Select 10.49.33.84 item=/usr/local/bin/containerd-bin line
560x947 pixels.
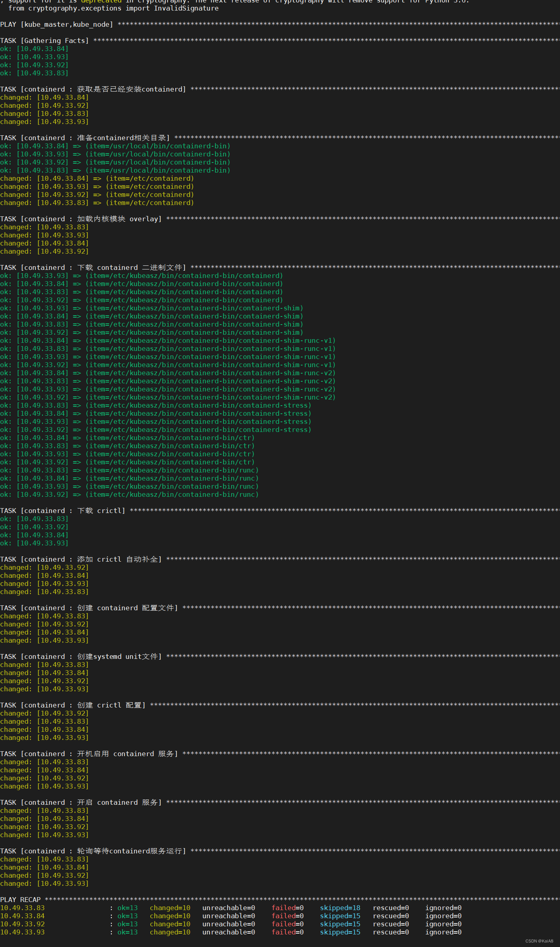(115, 146)
